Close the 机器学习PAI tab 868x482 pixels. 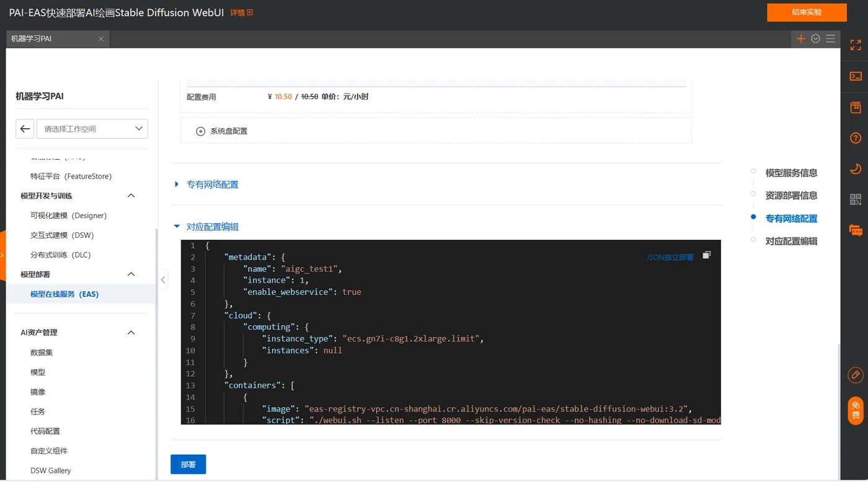(101, 39)
